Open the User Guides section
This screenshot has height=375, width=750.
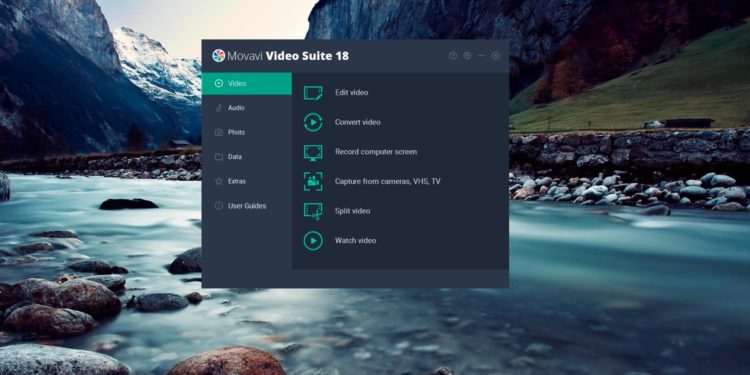coord(247,206)
